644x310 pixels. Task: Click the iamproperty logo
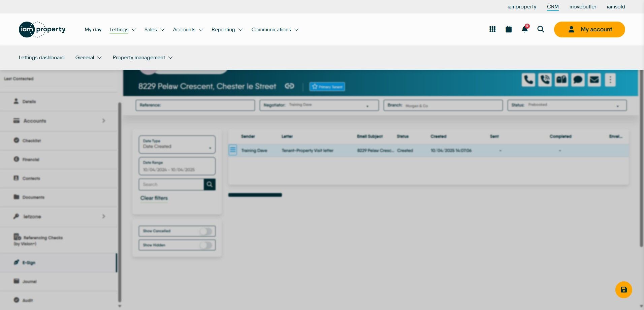42,29
